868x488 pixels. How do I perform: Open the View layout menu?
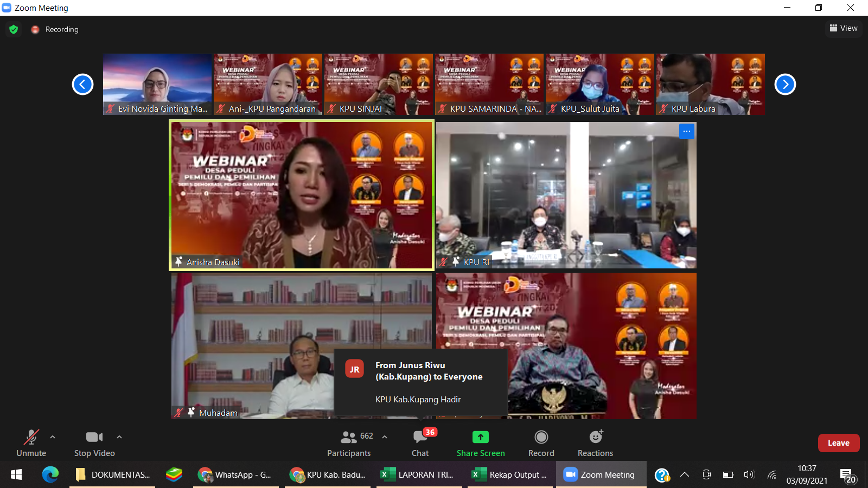click(x=844, y=28)
